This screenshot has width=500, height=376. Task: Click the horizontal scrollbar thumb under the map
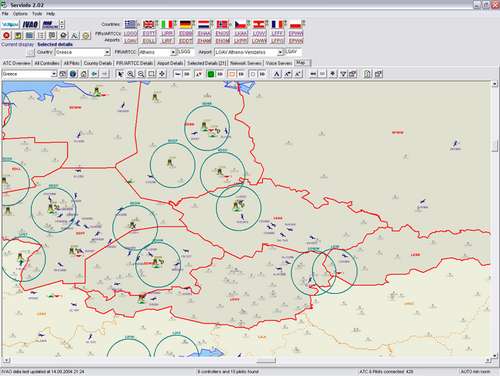click(x=266, y=361)
